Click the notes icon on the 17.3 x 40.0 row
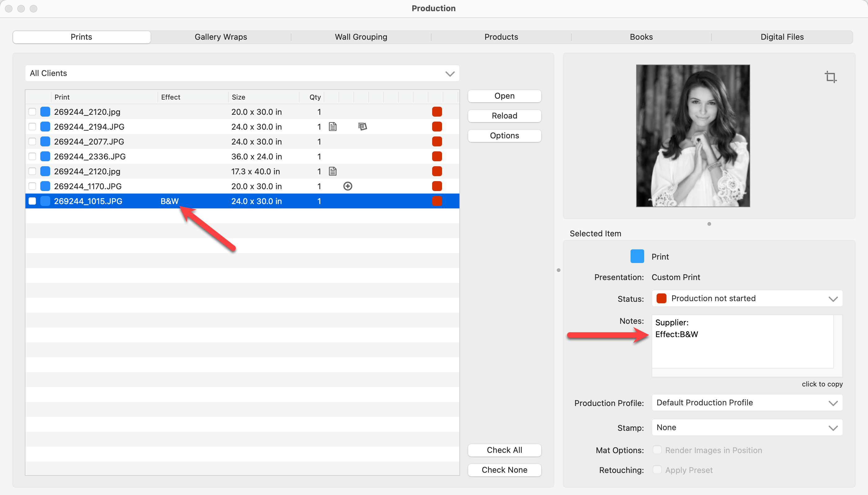This screenshot has width=868, height=495. [x=333, y=171]
